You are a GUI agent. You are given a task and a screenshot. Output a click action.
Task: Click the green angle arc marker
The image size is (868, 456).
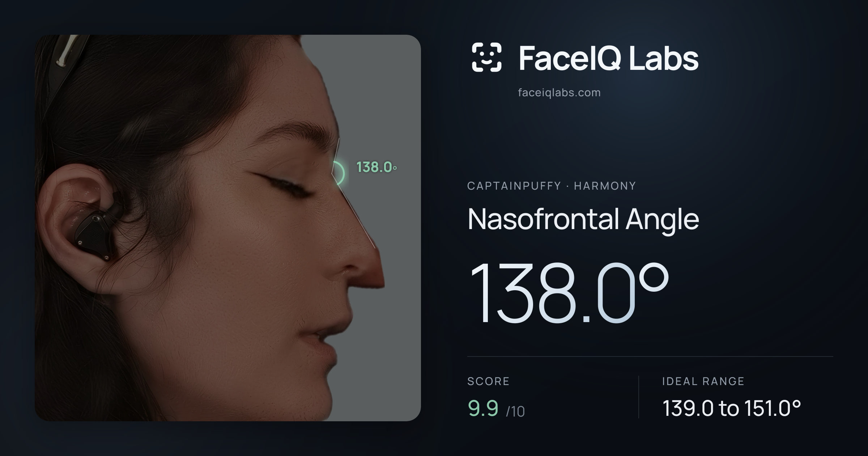pyautogui.click(x=339, y=173)
